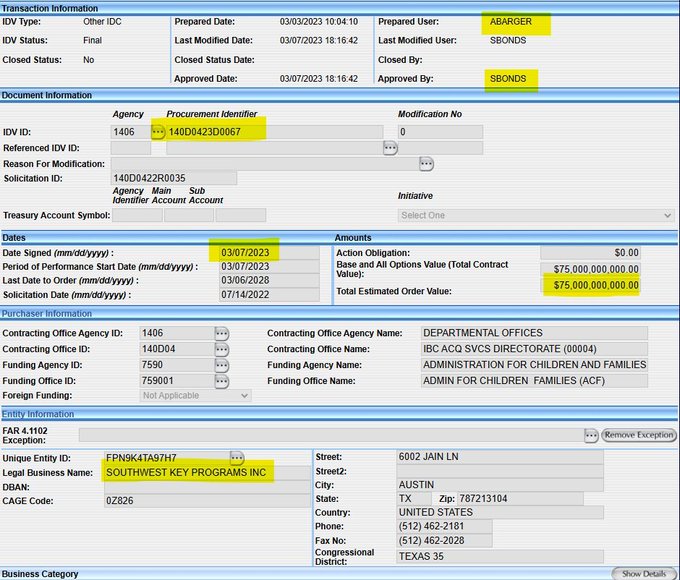
Task: Click the Funding Office ID ellipsis icon
Action: (x=220, y=381)
